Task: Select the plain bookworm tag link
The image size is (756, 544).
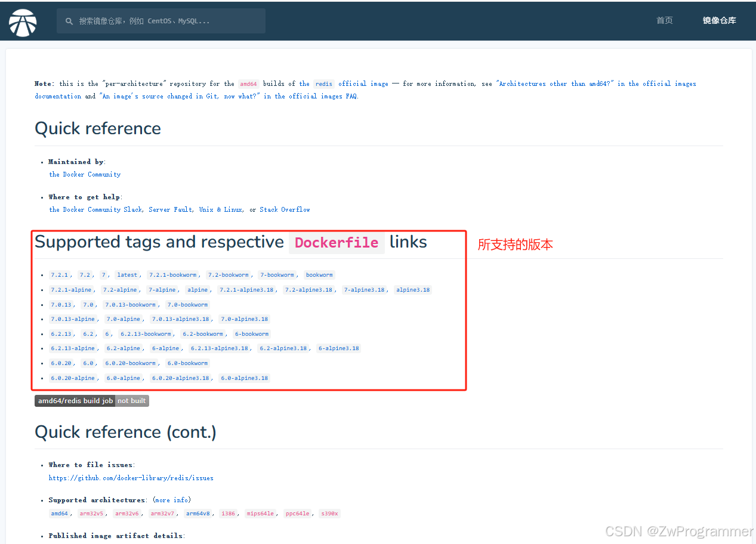Action: pyautogui.click(x=319, y=275)
